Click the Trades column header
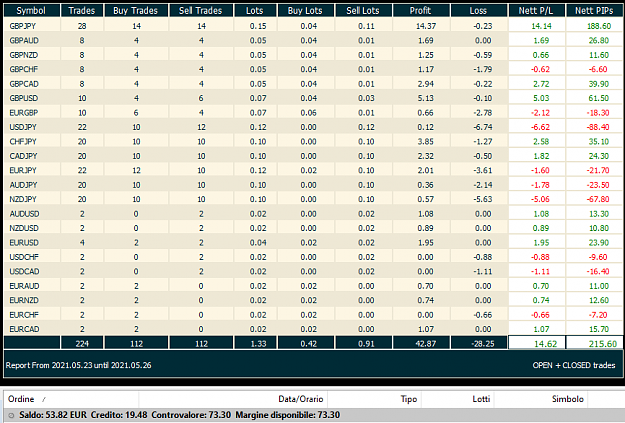This screenshot has width=625, height=423. 82,10
